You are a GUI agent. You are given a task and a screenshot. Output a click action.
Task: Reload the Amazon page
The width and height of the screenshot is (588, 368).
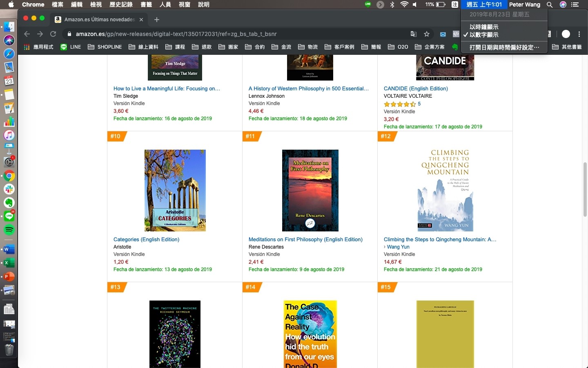[x=53, y=34]
